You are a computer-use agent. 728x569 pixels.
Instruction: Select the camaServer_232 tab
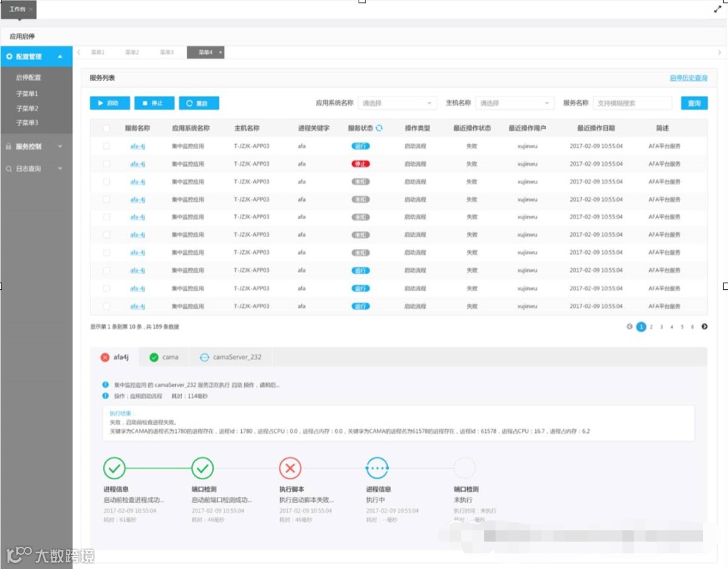click(231, 357)
